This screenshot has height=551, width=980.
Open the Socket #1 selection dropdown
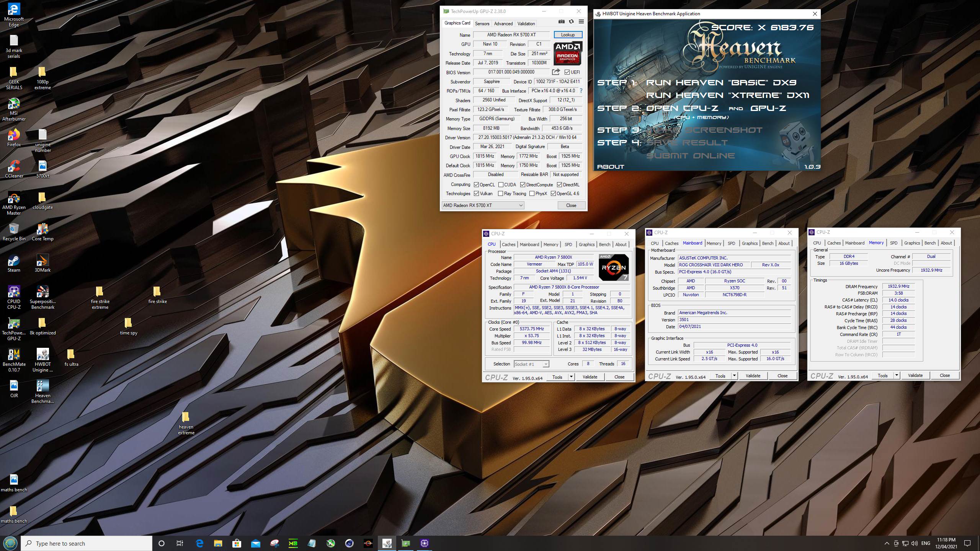[x=531, y=364]
